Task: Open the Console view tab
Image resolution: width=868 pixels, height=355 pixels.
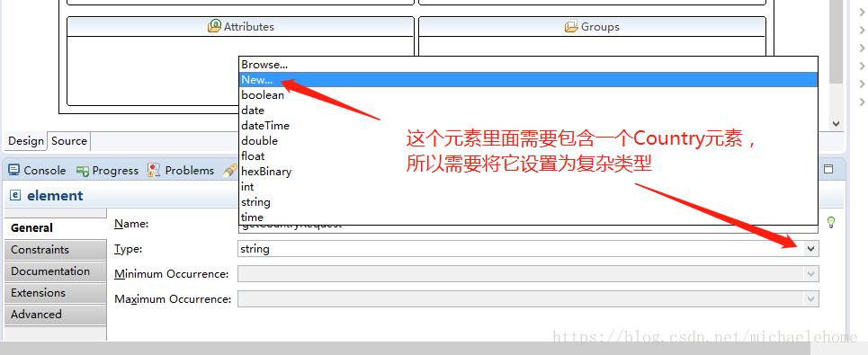Action: tap(37, 171)
